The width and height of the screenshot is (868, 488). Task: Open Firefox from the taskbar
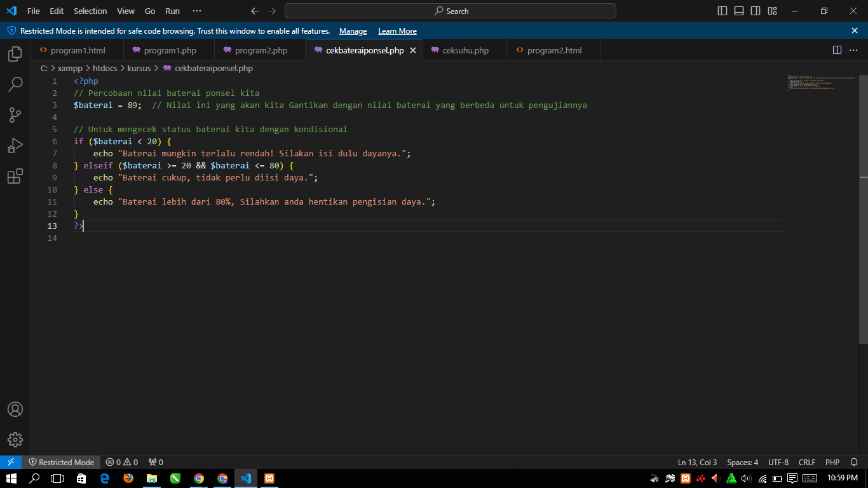click(128, 478)
